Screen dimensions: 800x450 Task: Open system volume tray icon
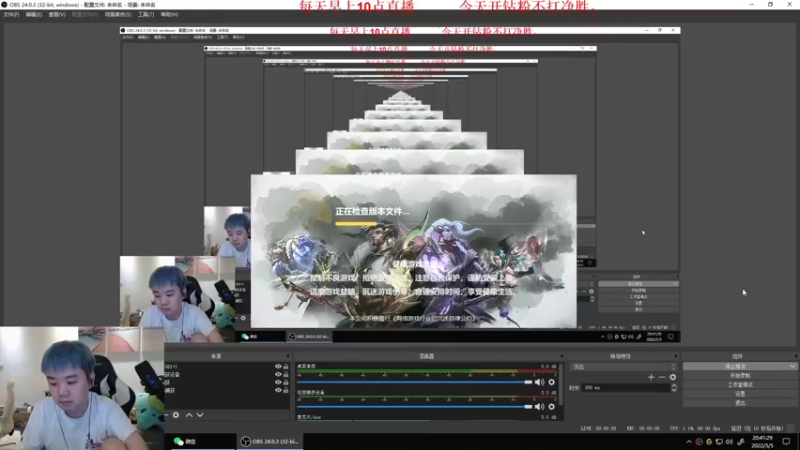(x=729, y=442)
